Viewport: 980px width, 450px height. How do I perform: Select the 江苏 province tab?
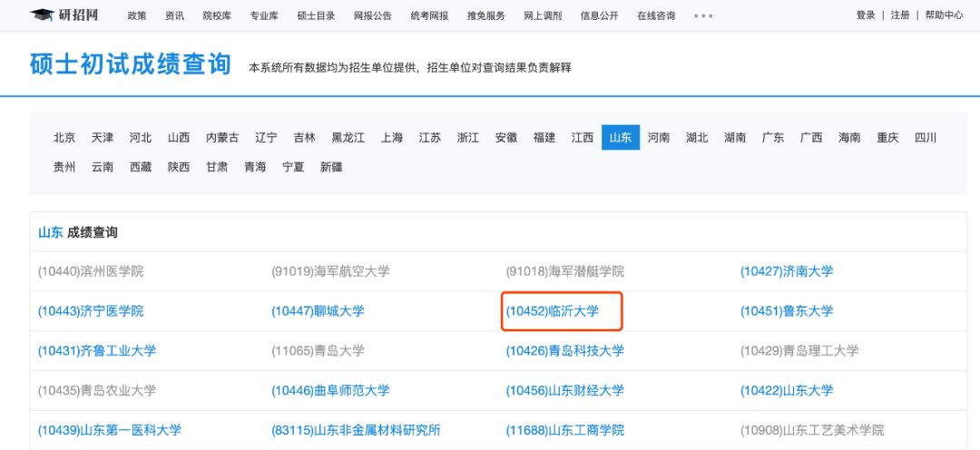click(x=430, y=138)
